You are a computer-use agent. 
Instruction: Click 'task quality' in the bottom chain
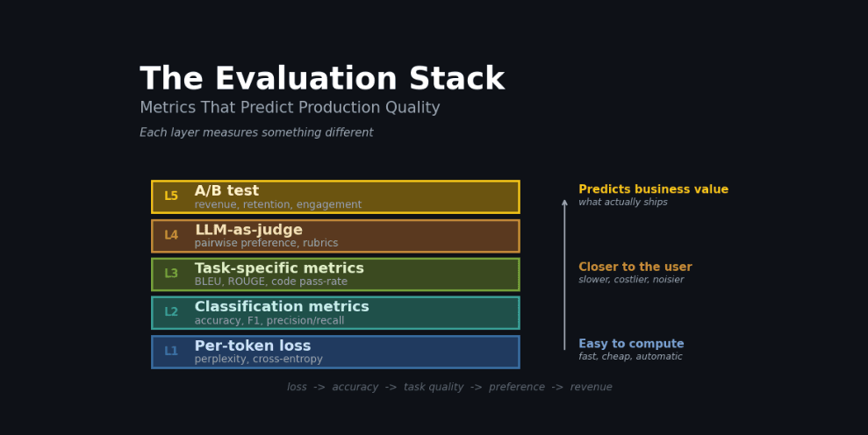(x=434, y=388)
